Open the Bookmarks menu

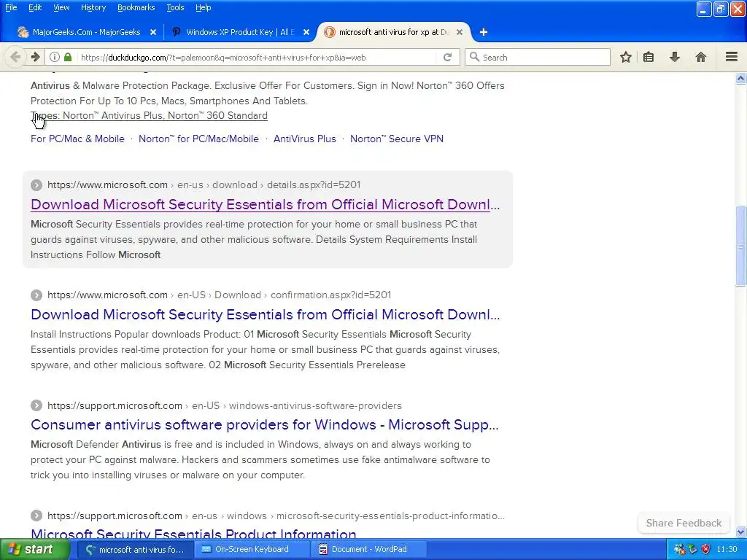pos(136,7)
